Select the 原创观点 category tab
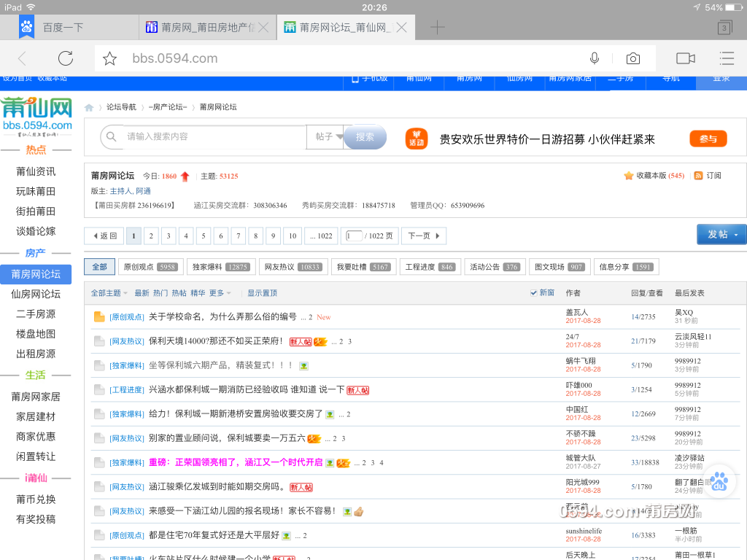Viewport: 747px width, 560px height. point(150,267)
